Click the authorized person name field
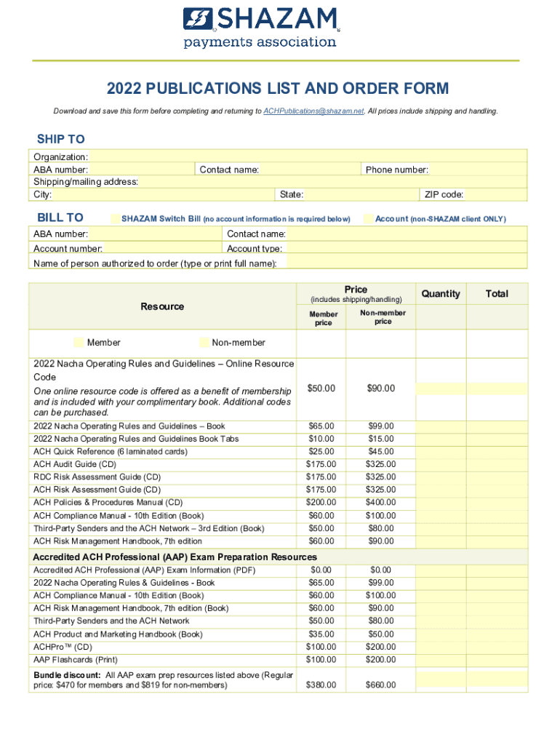 pos(406,262)
